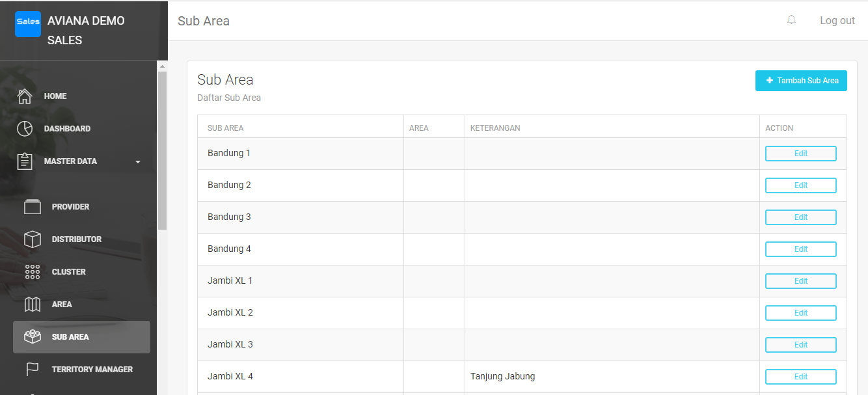This screenshot has height=395, width=868.
Task: Click the Master Data clipboard icon
Action: (25, 161)
